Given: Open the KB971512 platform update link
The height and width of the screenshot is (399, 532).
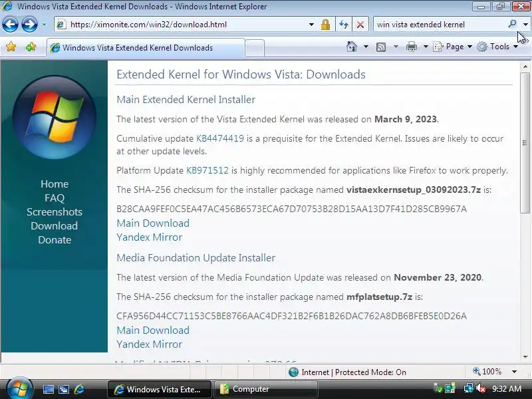Looking at the screenshot, I should pyautogui.click(x=207, y=170).
